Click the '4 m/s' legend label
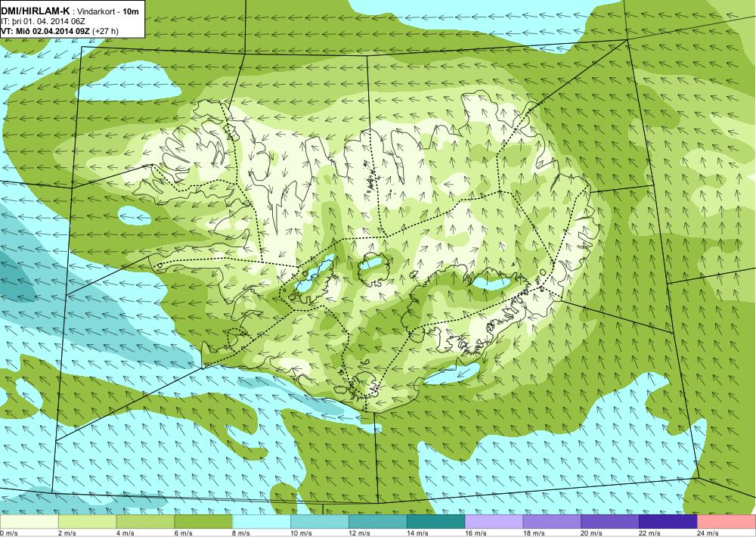The image size is (756, 537). (125, 533)
